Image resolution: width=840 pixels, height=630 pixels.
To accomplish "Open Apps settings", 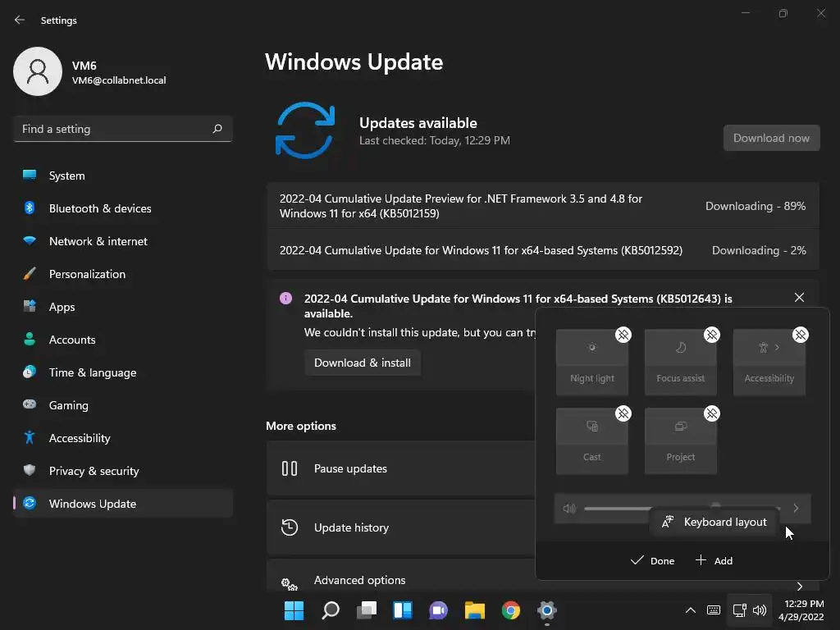I will click(123, 307).
